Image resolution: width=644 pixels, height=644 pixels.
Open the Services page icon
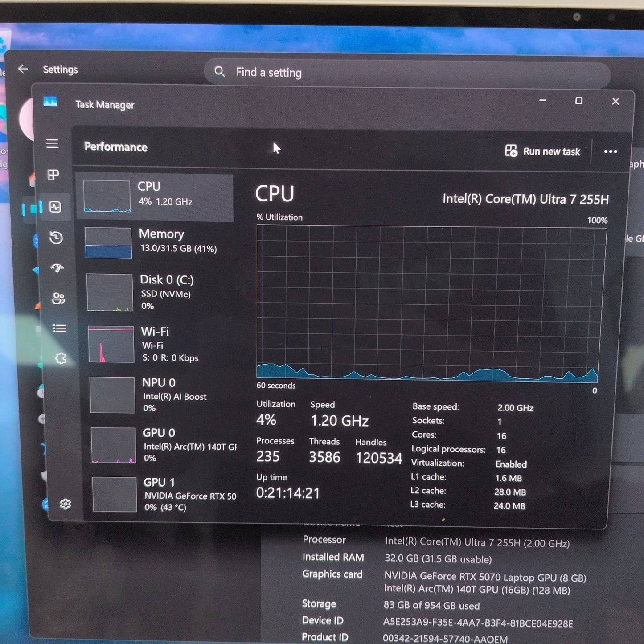[61, 358]
